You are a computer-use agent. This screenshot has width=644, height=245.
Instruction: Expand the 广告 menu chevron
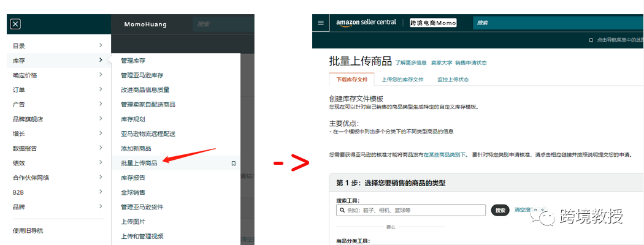click(101, 104)
